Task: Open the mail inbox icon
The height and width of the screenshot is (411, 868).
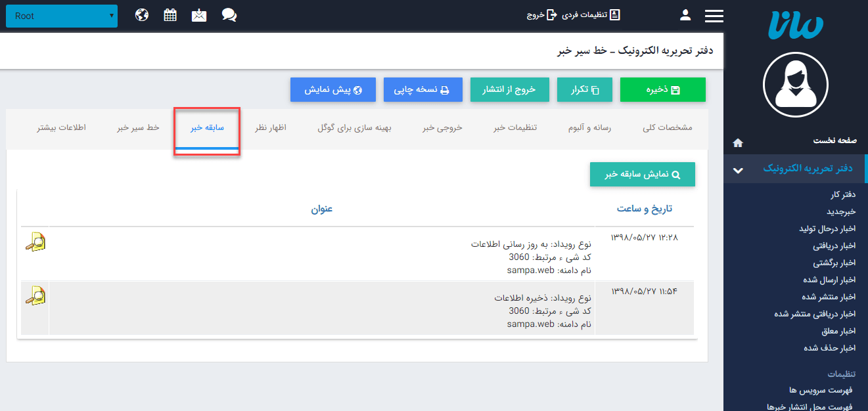Action: (199, 15)
